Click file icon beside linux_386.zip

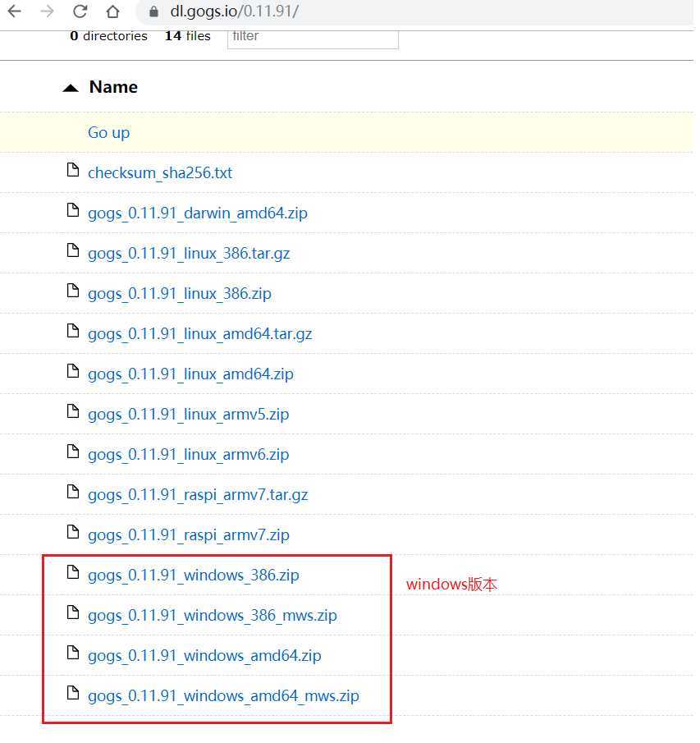pos(73,291)
